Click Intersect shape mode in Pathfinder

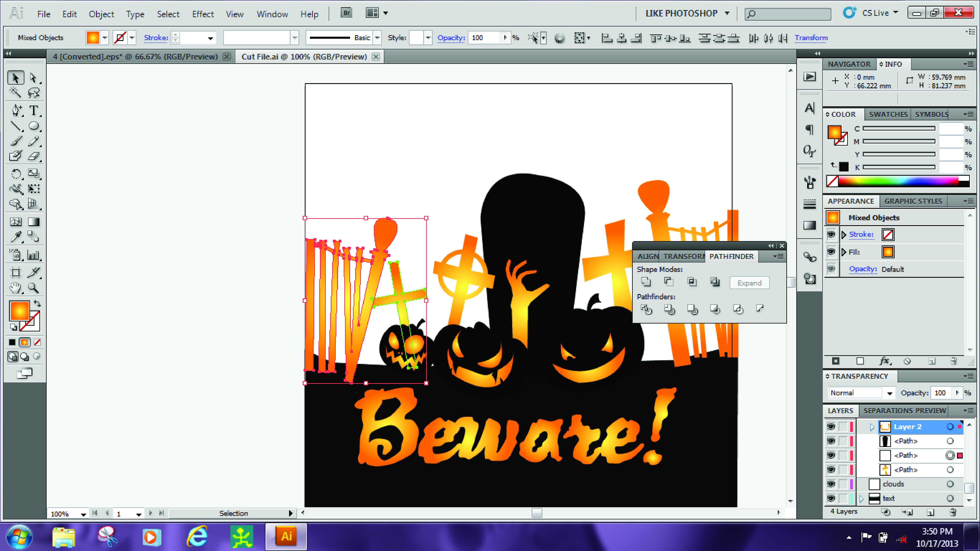coord(692,282)
